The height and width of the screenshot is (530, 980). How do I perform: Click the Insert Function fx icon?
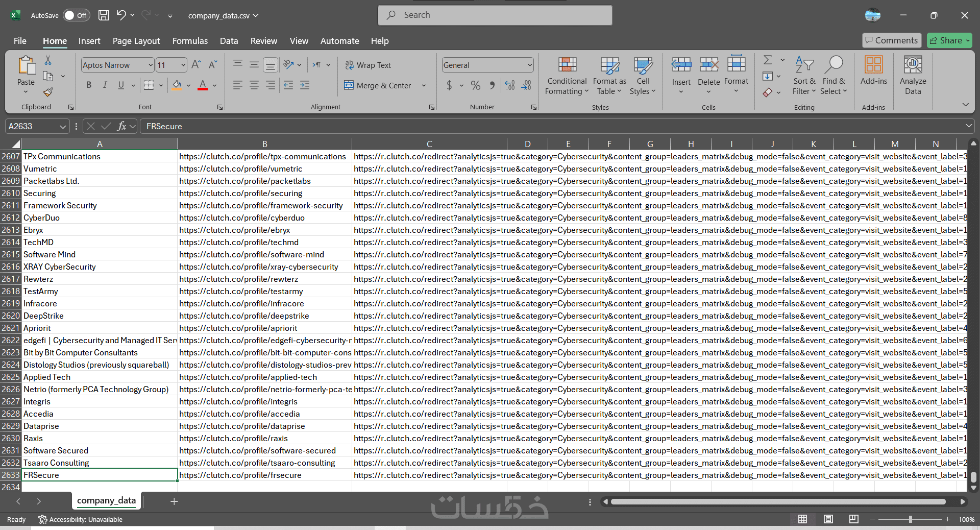pos(121,126)
